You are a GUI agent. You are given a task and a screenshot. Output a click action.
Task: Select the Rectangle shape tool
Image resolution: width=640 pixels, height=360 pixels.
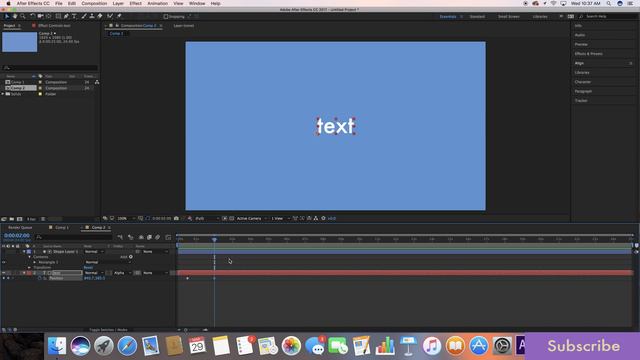58,16
